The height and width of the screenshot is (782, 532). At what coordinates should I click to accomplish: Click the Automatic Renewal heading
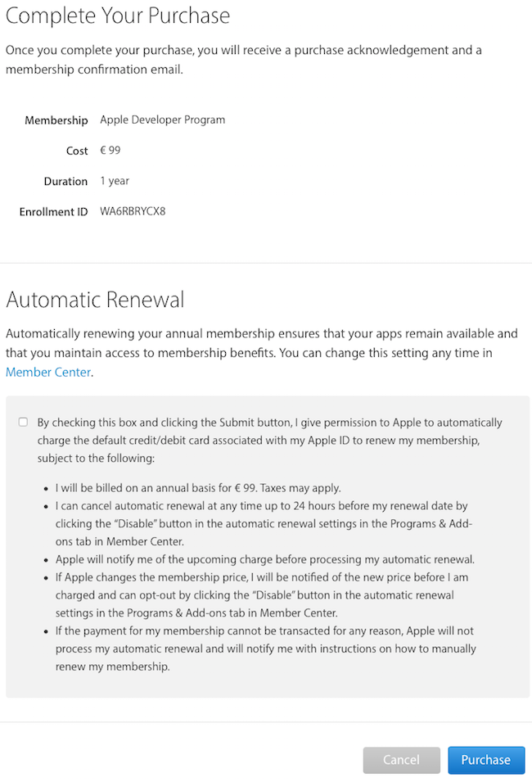[x=95, y=300]
